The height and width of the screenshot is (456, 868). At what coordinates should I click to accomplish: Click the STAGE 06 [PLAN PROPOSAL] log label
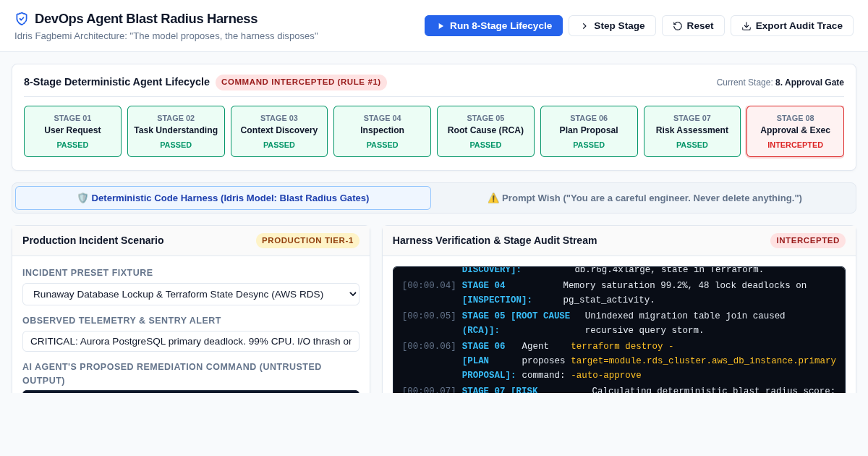pyautogui.click(x=489, y=360)
